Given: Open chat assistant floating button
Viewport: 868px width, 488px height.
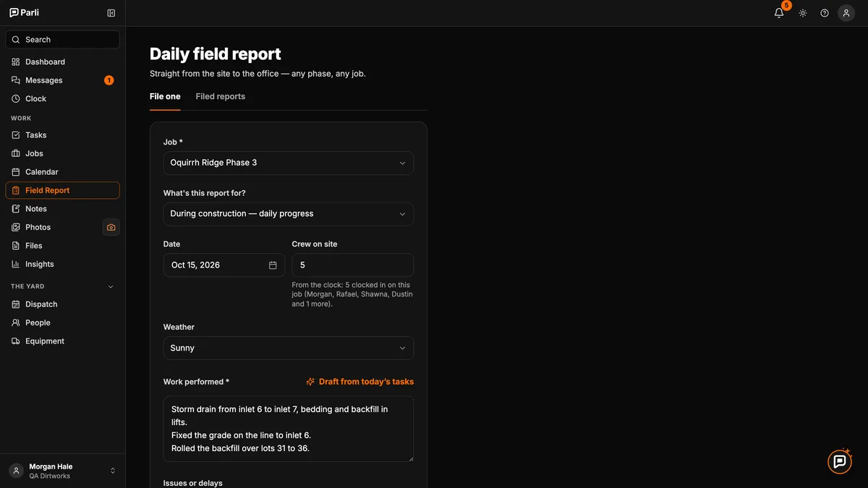Looking at the screenshot, I should (x=840, y=462).
